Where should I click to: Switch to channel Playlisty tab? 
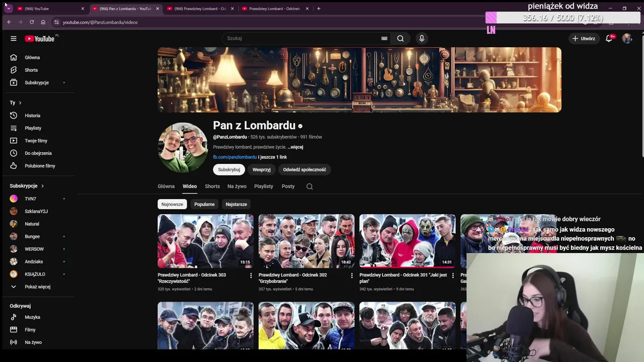coord(264,187)
